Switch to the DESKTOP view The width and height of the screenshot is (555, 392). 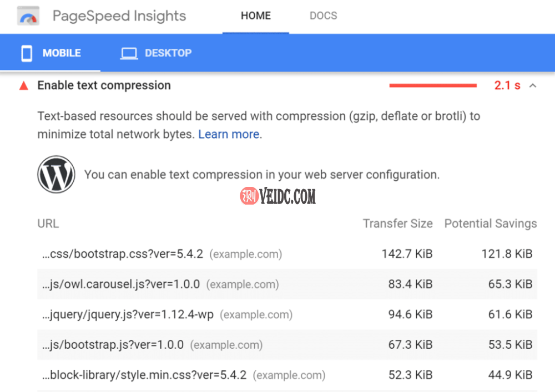pyautogui.click(x=155, y=52)
